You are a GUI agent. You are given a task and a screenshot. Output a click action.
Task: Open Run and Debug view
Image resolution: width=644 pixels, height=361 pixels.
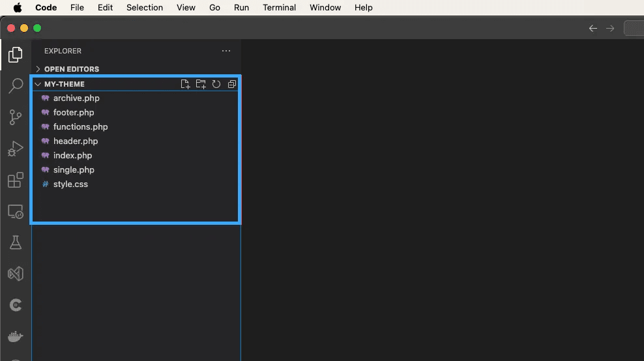click(x=16, y=149)
